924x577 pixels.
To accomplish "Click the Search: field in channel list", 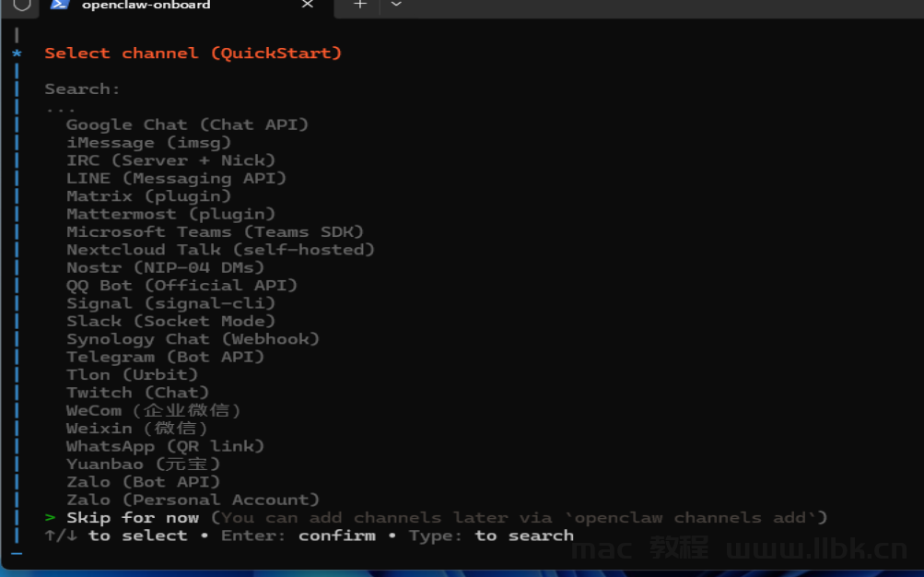I will tap(83, 89).
